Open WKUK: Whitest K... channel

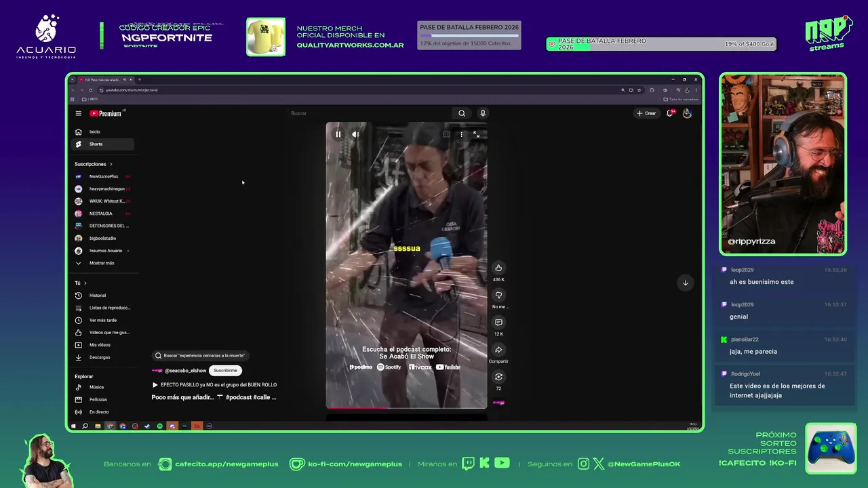click(x=102, y=201)
